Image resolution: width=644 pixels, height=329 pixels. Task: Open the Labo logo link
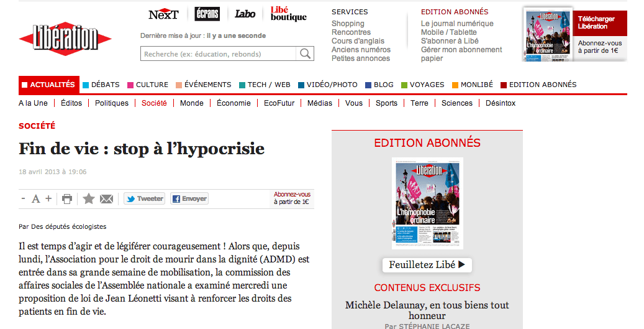point(245,14)
